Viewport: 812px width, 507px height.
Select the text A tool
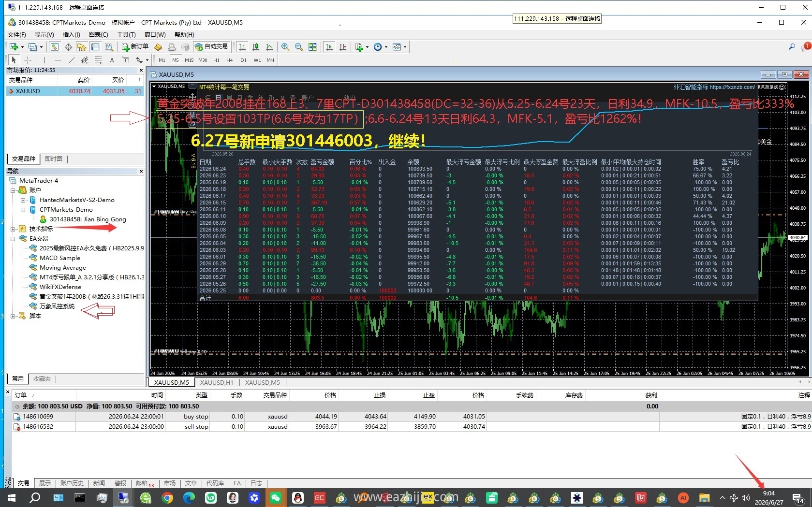[x=112, y=60]
